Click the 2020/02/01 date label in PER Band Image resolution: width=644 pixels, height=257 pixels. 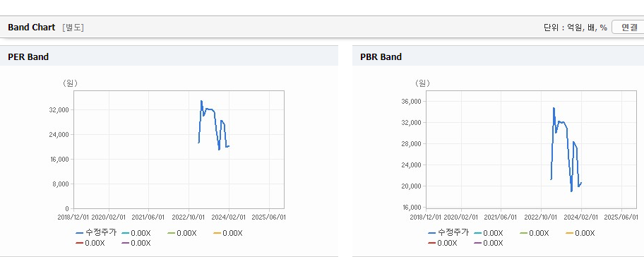(109, 217)
